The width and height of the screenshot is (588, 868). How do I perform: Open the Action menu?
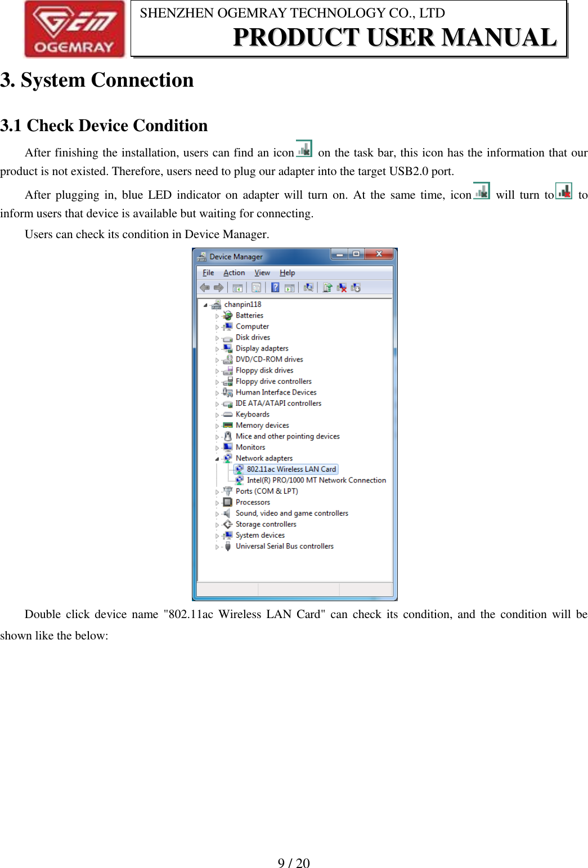click(x=234, y=273)
